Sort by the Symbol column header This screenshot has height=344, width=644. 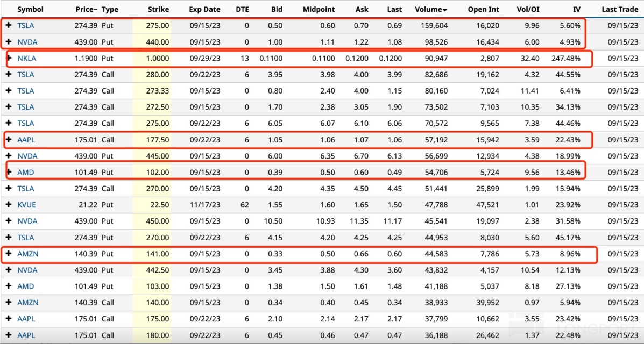[30, 9]
